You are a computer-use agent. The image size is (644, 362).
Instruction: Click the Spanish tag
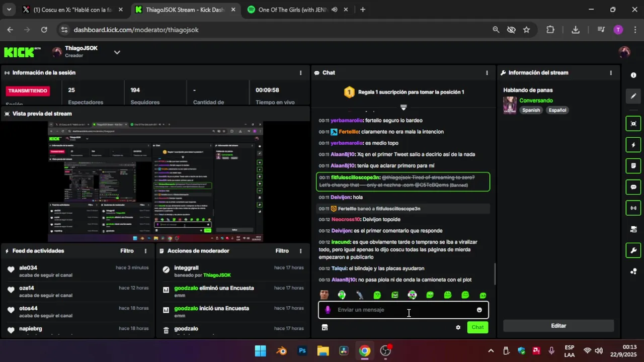531,110
